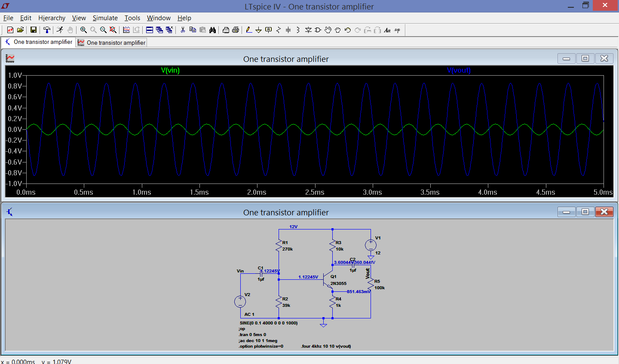Click the Pick Visible Traces graph icon
Screen dimensions: 619x364
pyautogui.click(x=126, y=30)
